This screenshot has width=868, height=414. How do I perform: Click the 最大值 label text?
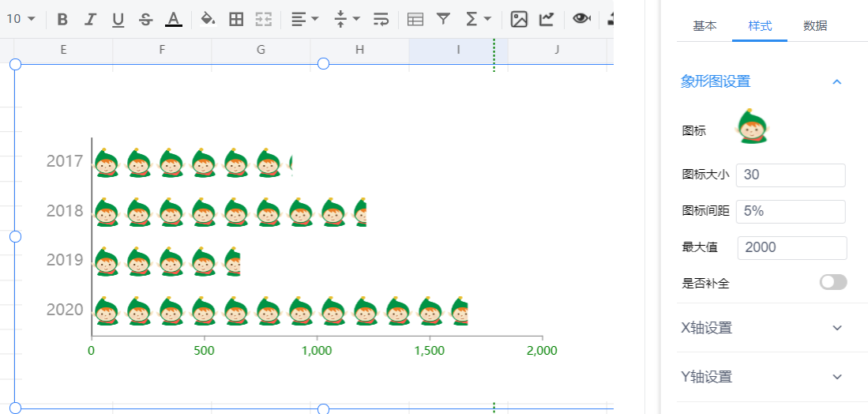(700, 247)
